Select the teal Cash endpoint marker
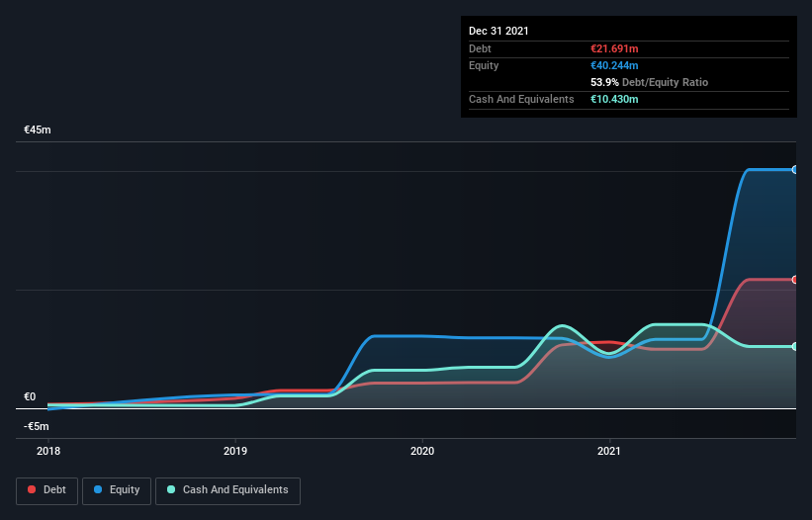The height and width of the screenshot is (520, 812). tap(795, 347)
